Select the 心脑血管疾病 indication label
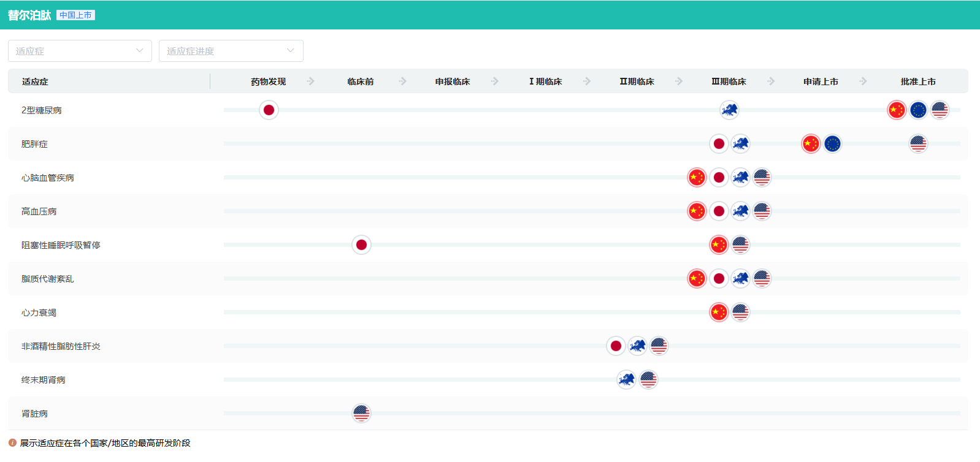 48,178
